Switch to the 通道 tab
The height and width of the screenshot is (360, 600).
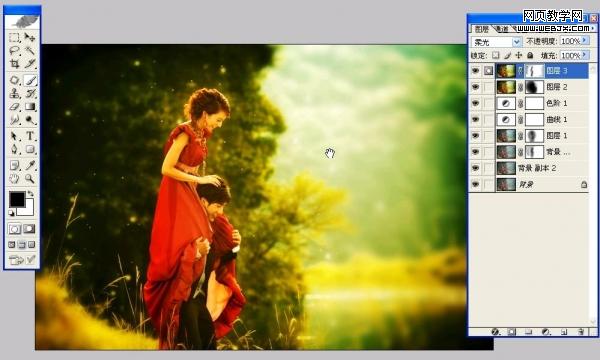click(x=501, y=29)
